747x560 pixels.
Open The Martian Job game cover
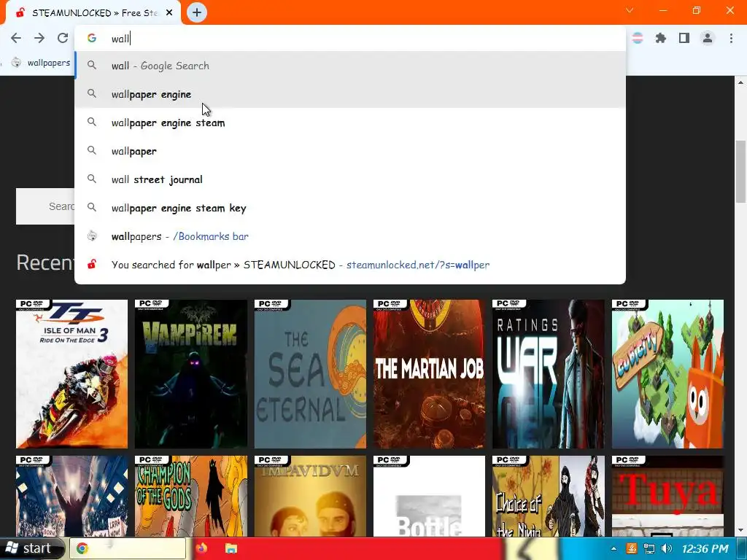click(429, 374)
